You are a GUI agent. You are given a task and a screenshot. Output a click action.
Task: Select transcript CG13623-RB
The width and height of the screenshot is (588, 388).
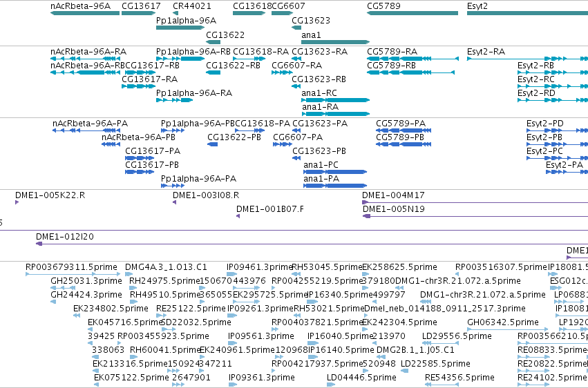coord(296,86)
